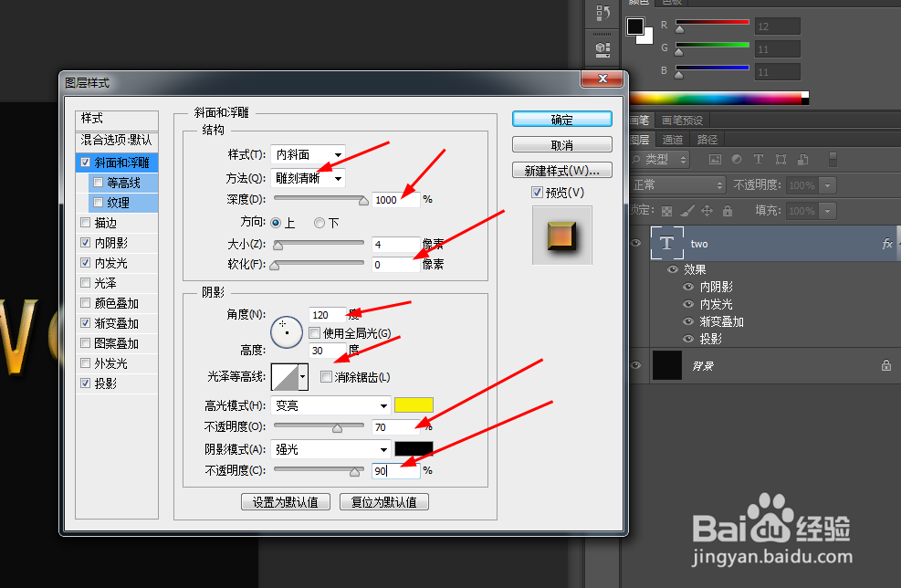Select the type layers filter icon
Screen dimensions: 901x588
click(x=759, y=159)
